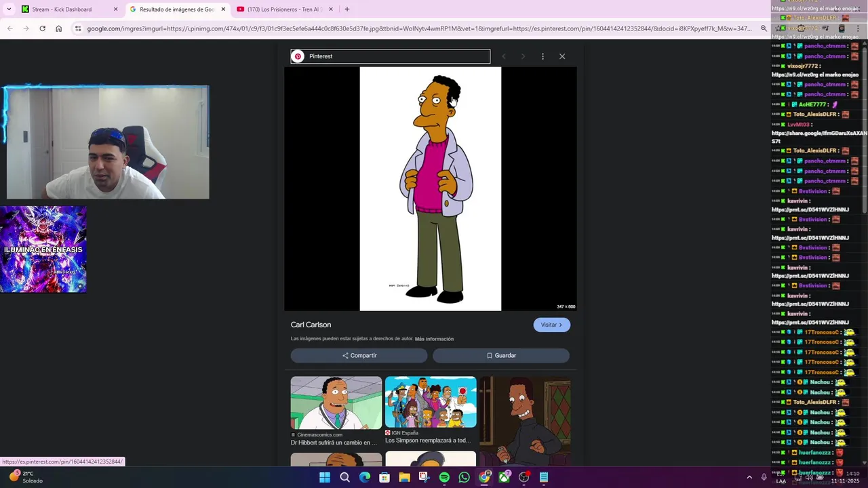This screenshot has width=868, height=488.
Task: Close the Los Prisioneros YouTube tab
Action: [331, 9]
